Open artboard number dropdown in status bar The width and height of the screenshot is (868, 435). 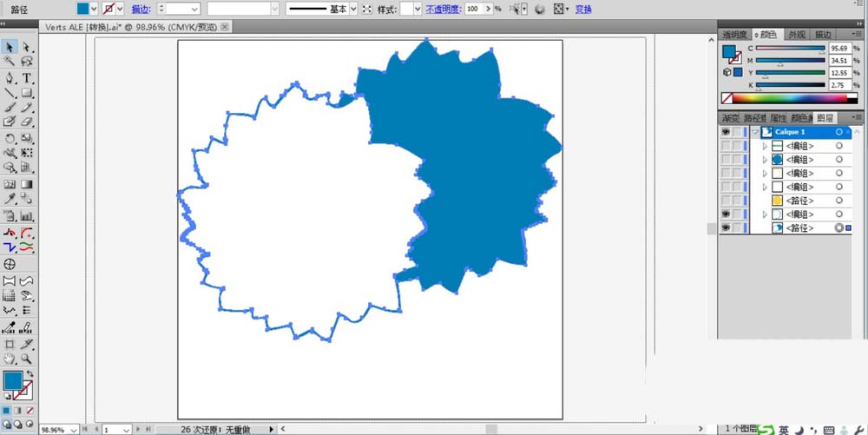(x=126, y=430)
